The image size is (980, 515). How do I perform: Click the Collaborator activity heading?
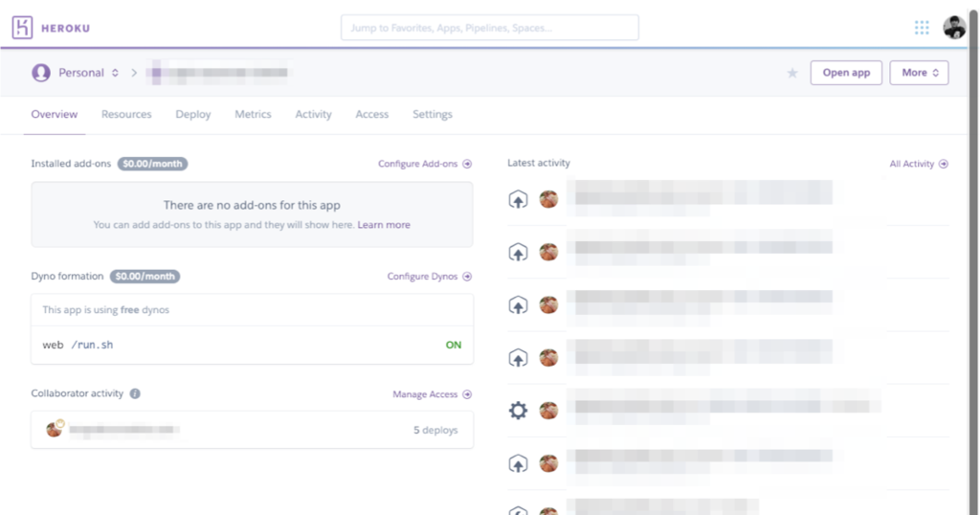click(77, 393)
